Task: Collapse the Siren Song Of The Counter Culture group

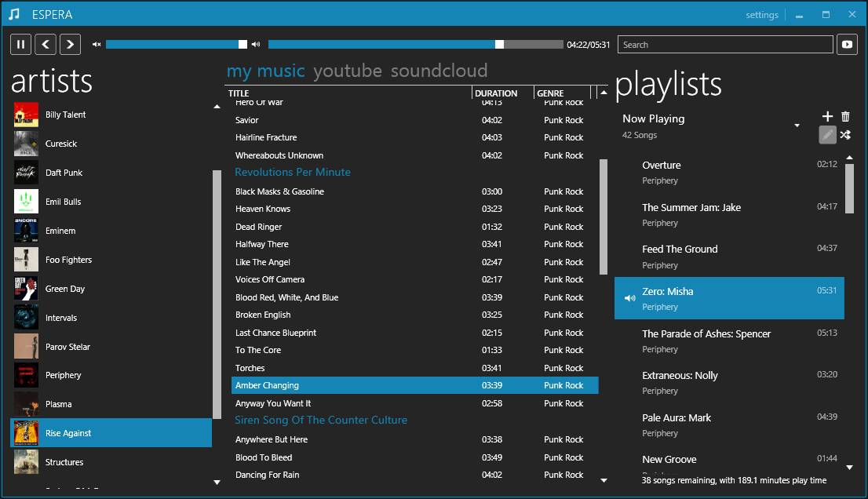Action: (321, 421)
